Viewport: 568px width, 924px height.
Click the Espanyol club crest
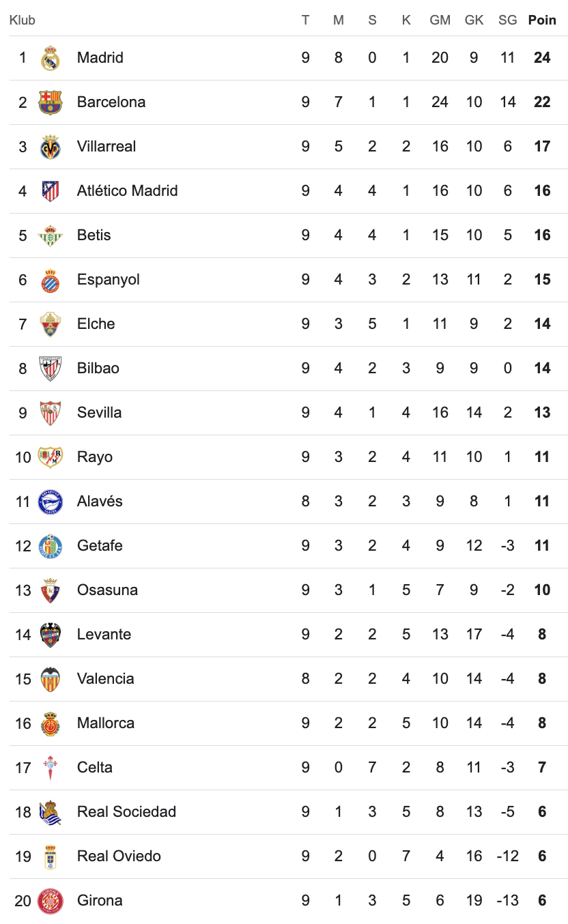pyautogui.click(x=51, y=280)
